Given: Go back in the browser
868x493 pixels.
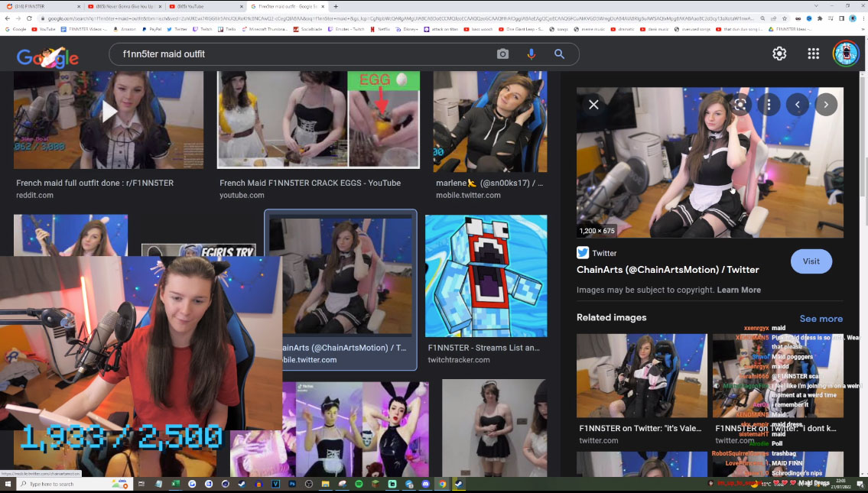Looking at the screenshot, I should point(7,18).
